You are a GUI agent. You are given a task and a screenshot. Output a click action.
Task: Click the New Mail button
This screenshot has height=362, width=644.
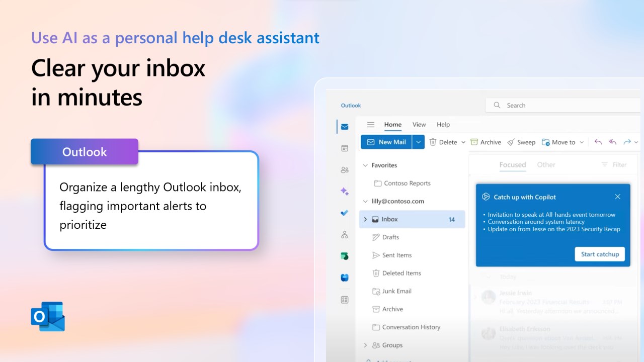pos(386,142)
